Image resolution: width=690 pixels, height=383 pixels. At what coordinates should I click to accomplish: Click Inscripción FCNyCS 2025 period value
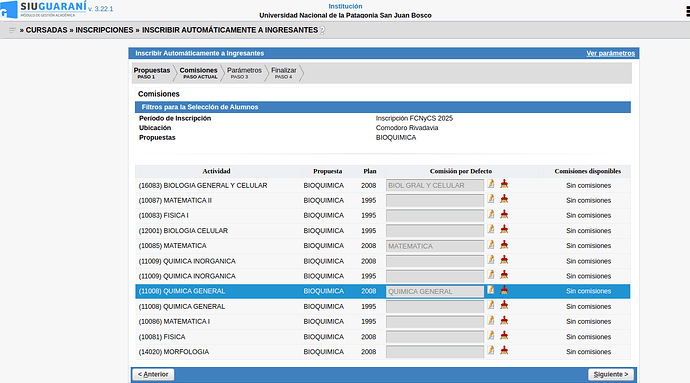click(x=414, y=118)
